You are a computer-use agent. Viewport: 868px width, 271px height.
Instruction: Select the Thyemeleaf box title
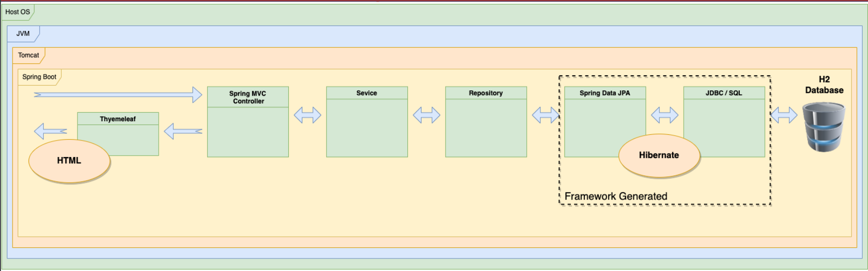pos(118,119)
